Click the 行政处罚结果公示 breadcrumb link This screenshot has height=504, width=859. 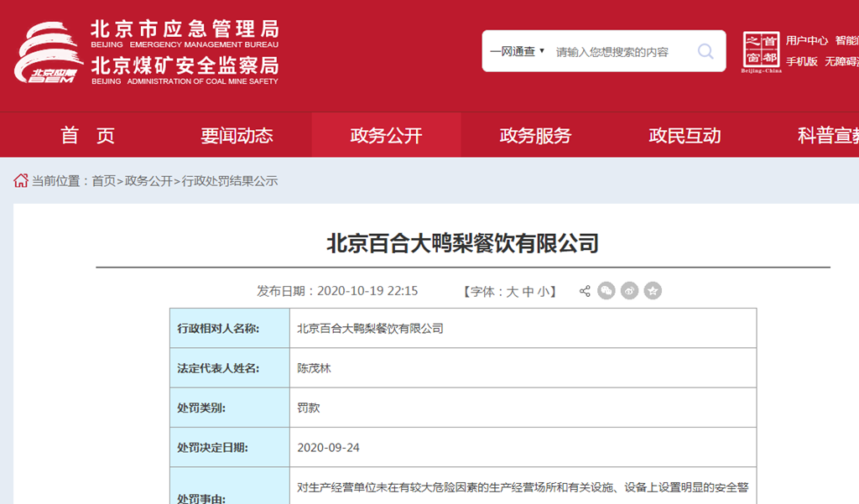coord(230,181)
